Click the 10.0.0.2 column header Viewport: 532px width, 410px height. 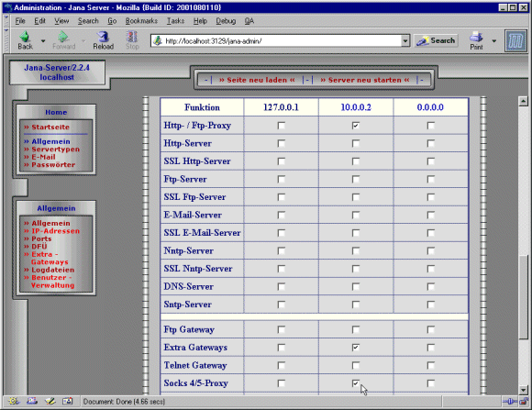point(356,107)
